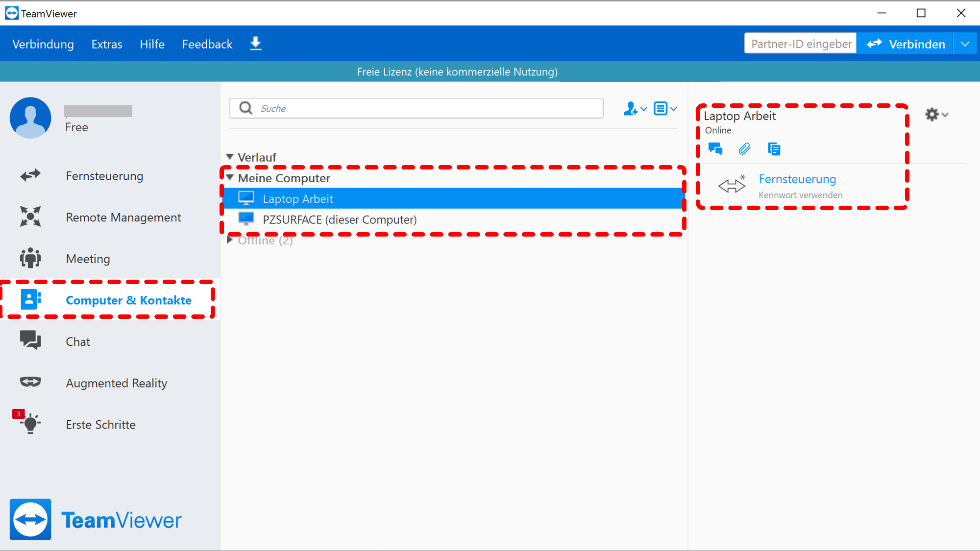Screen dimensions: 980x551
Task: Open chat with Laptop Arbeit
Action: tap(715, 148)
